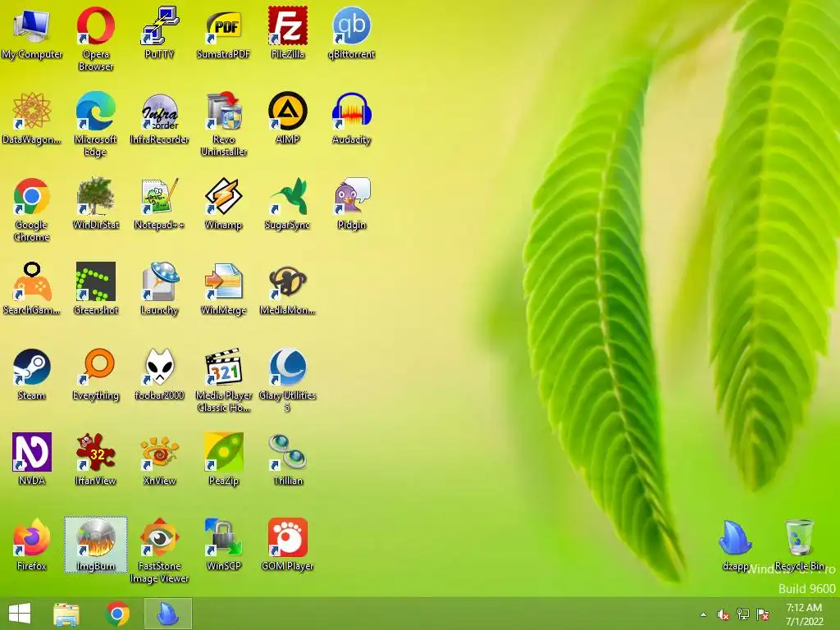Show hidden tray icons arrow
The height and width of the screenshot is (630, 840).
tap(703, 614)
